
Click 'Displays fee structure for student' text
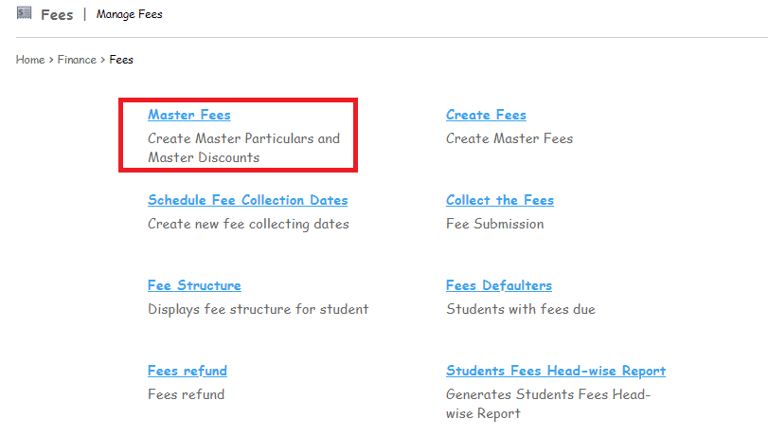point(258,309)
